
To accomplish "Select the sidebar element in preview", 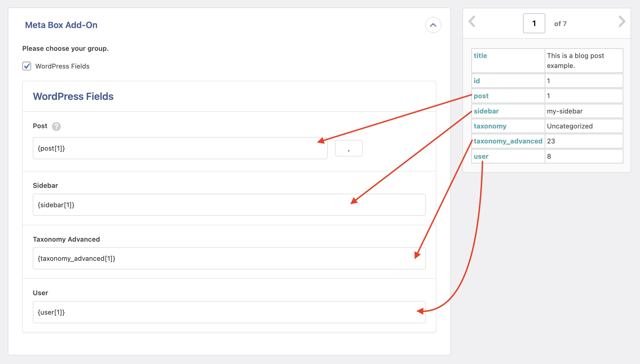I will point(486,111).
